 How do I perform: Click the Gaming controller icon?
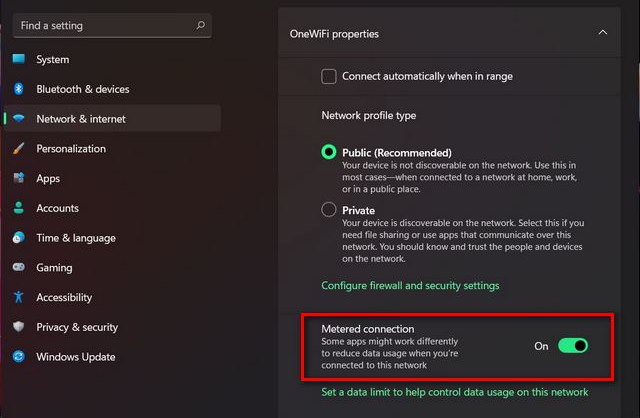(18, 267)
